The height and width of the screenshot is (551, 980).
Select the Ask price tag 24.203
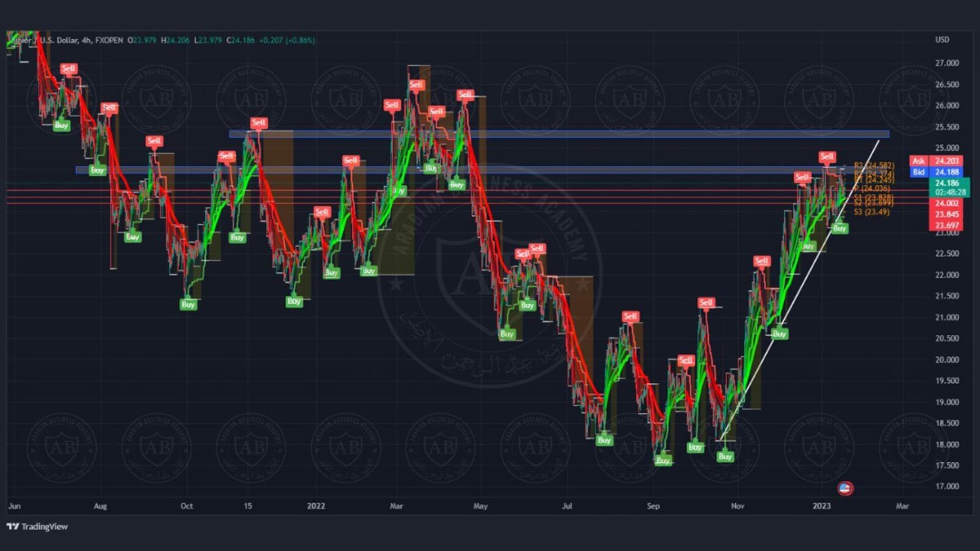[x=947, y=161]
